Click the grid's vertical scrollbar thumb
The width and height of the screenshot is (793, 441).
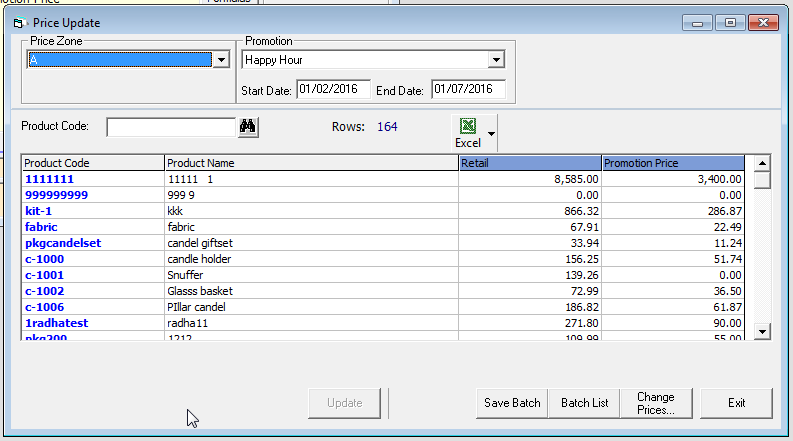(x=762, y=180)
